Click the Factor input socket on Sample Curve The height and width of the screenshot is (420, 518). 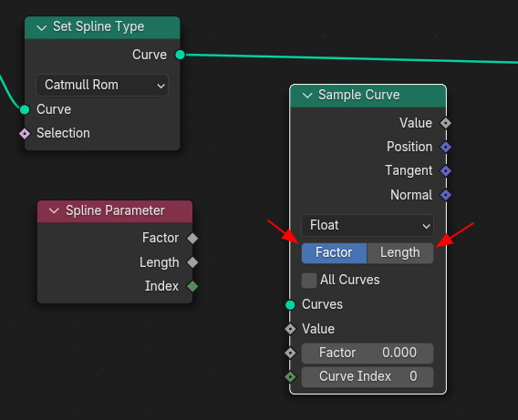[x=290, y=353]
